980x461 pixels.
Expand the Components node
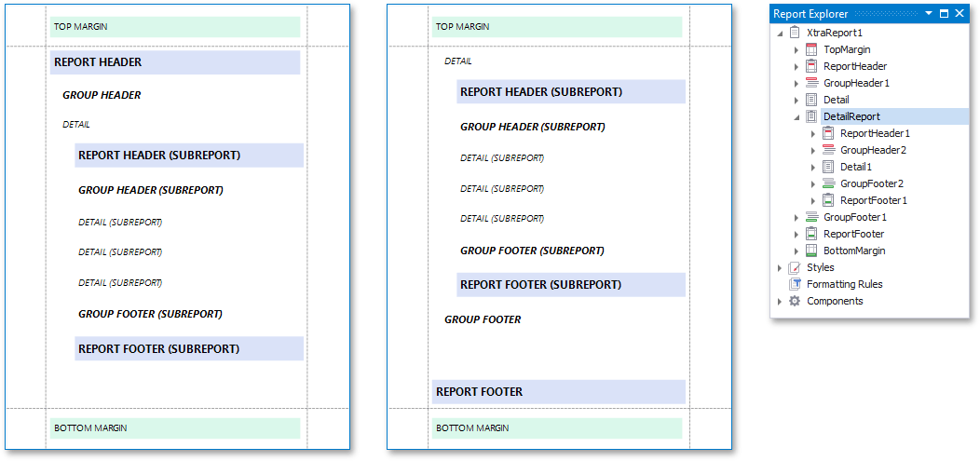780,302
